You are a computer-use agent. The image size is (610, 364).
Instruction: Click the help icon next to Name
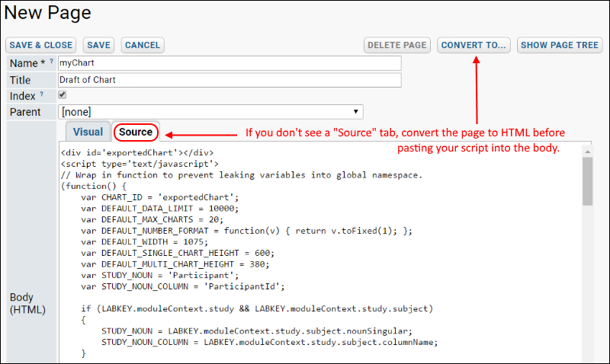(x=51, y=61)
